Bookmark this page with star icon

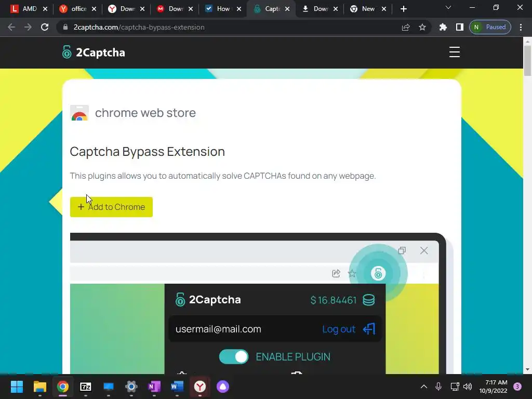coord(422,27)
